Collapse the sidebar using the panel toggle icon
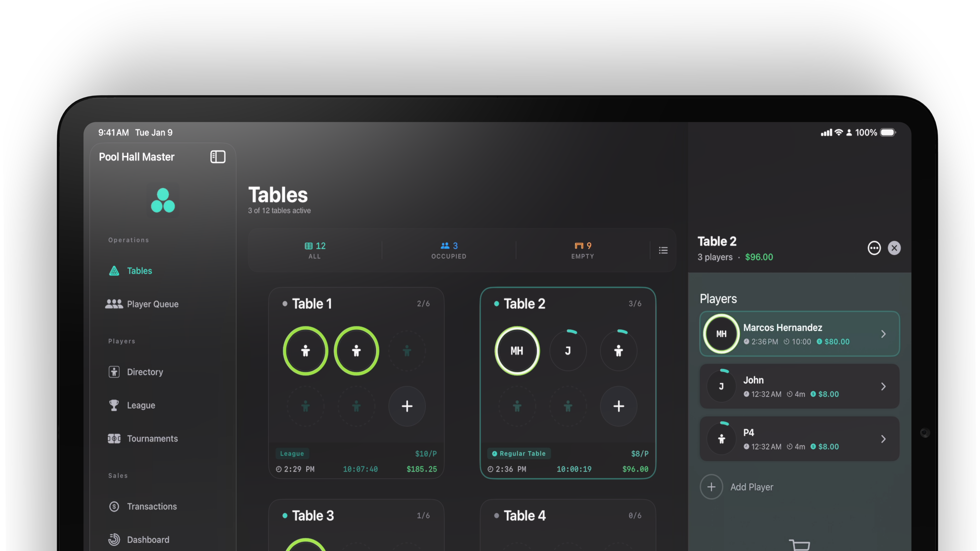This screenshot has height=551, width=980. (218, 157)
